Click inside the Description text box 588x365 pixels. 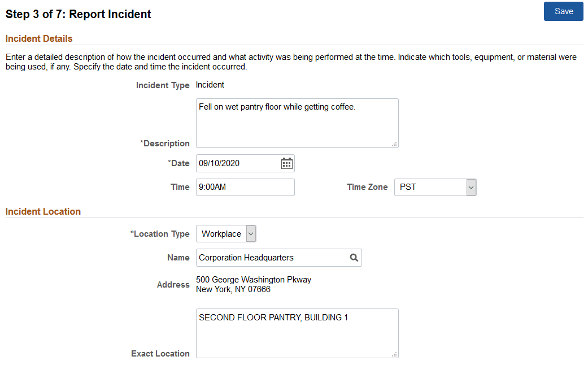click(297, 121)
